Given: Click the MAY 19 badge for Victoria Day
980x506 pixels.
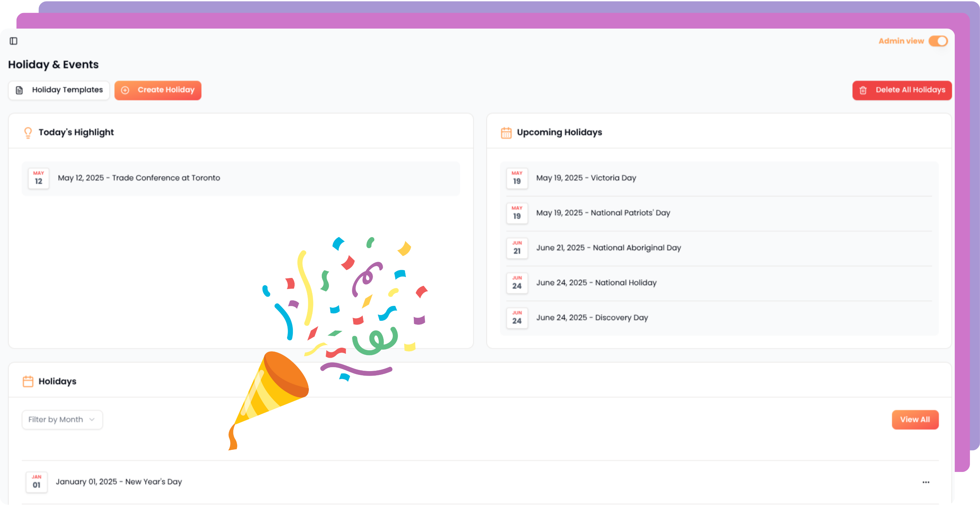Looking at the screenshot, I should tap(517, 178).
